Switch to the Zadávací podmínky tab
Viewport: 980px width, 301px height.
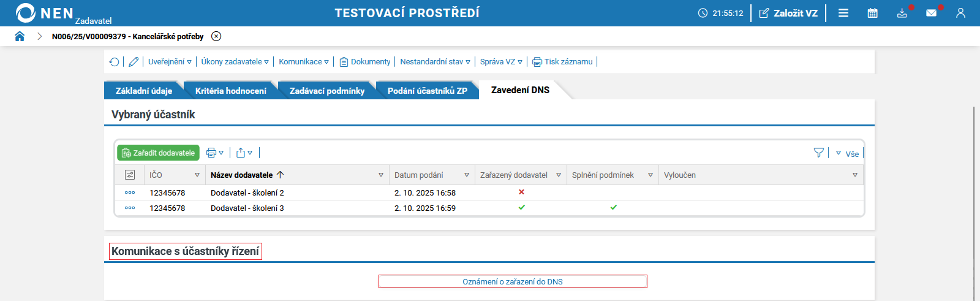coord(327,91)
